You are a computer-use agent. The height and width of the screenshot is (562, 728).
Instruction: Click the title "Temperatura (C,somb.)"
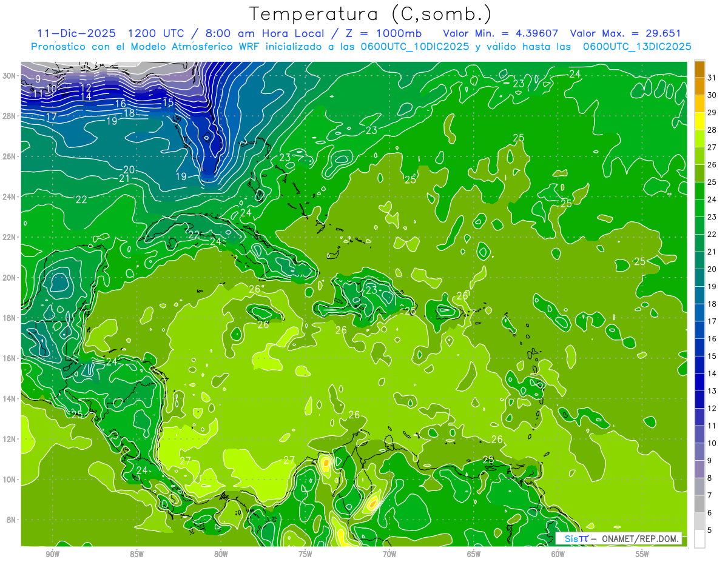370,14
